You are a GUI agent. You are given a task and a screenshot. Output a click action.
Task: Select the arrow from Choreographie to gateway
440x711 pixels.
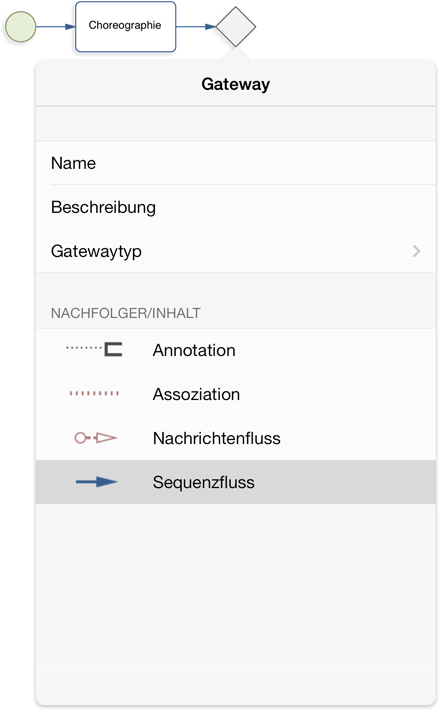[196, 27]
